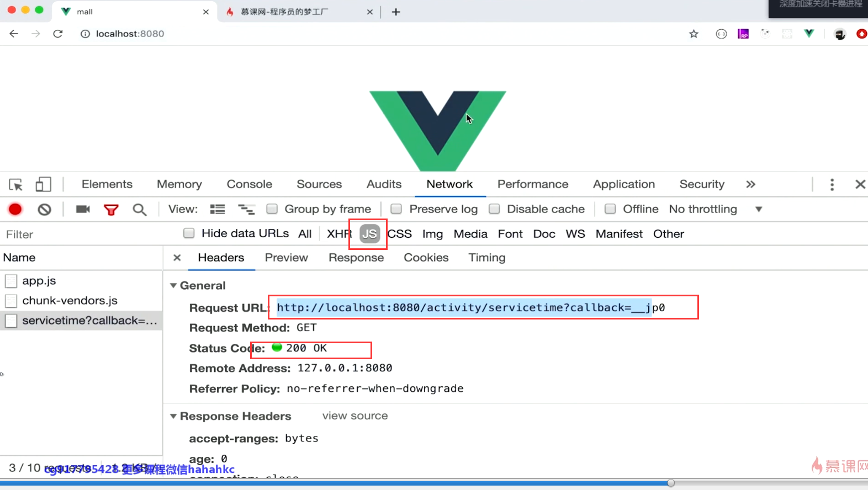Switch to the Memory panel
The width and height of the screenshot is (868, 490).
tap(179, 184)
